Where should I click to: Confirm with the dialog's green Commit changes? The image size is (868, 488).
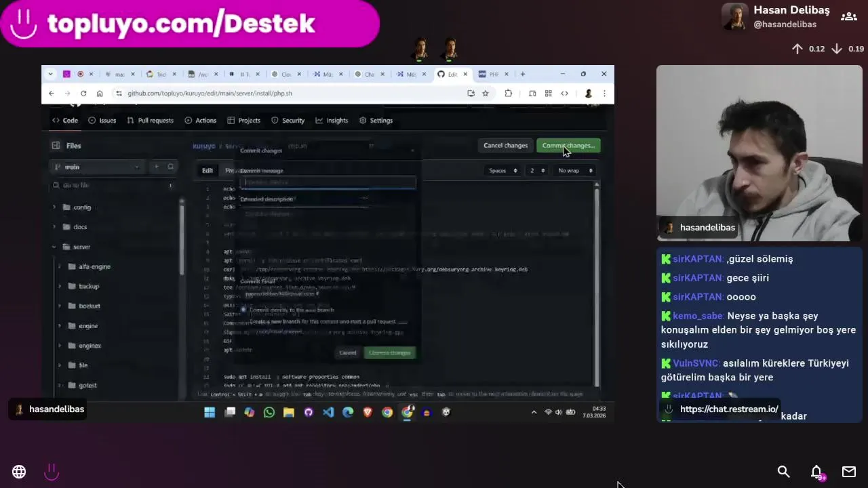pos(389,352)
